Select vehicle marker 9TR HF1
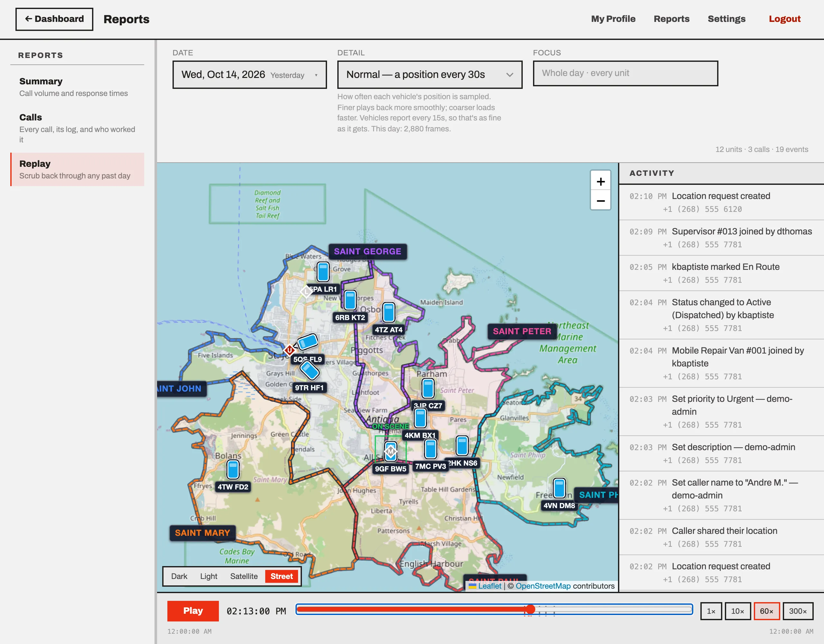 tap(309, 370)
